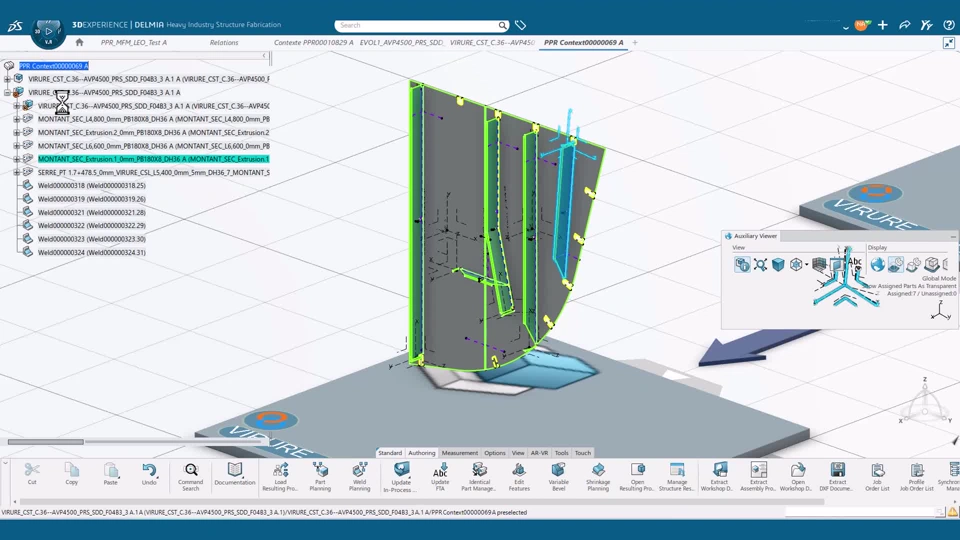Click Load Resulting Product icon

tap(280, 470)
